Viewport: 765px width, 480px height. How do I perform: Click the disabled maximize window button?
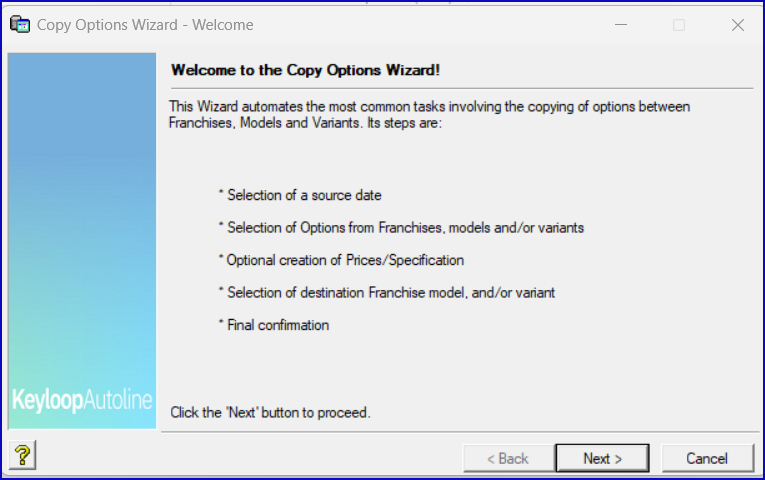tap(679, 25)
